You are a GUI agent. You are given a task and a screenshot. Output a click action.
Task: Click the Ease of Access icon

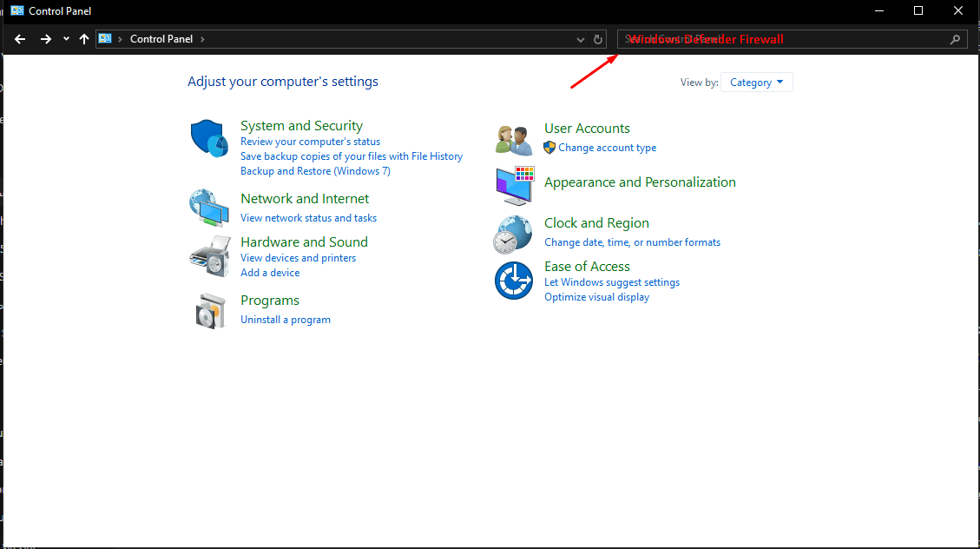coord(514,280)
